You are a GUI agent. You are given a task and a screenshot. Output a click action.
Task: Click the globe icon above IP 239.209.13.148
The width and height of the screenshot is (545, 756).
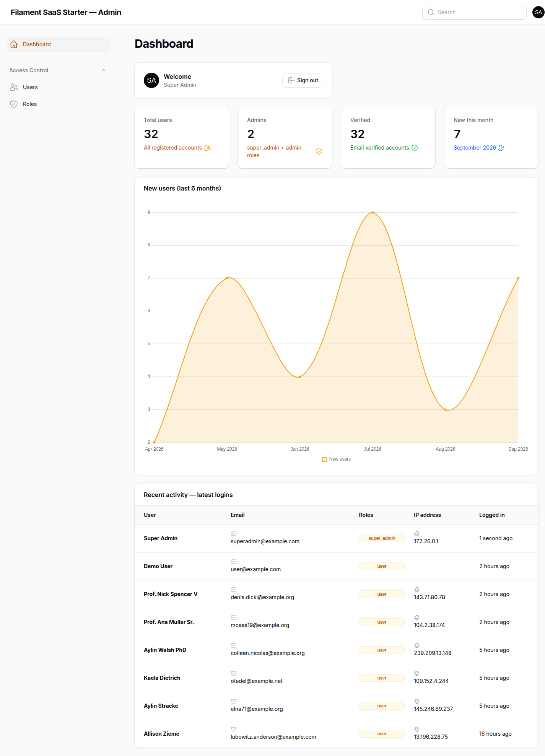[x=417, y=645]
